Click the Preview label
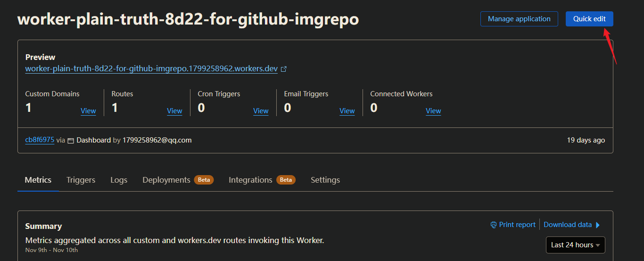Image resolution: width=644 pixels, height=261 pixels. pyautogui.click(x=40, y=57)
